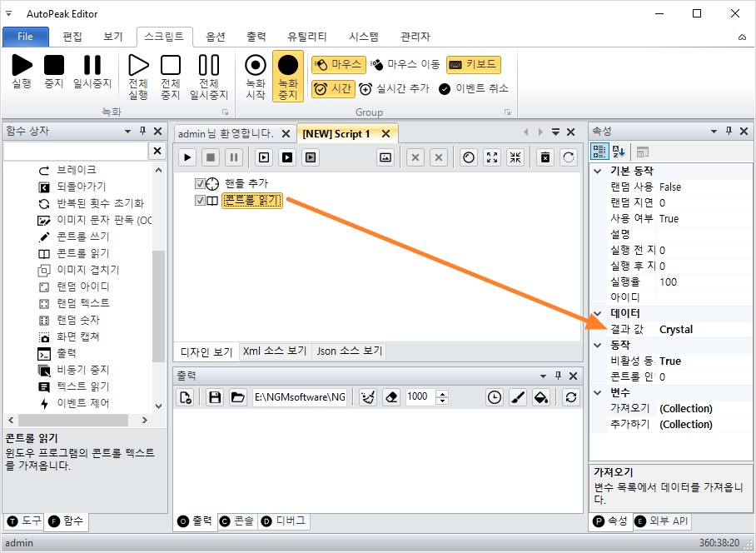Image resolution: width=756 pixels, height=553 pixels.
Task: Open the 시스템 ribbon tab
Action: (x=364, y=37)
